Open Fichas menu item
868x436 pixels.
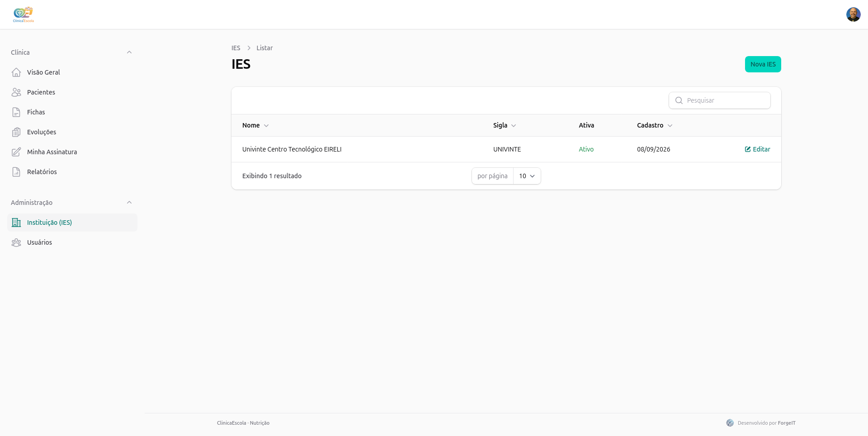[x=72, y=112]
